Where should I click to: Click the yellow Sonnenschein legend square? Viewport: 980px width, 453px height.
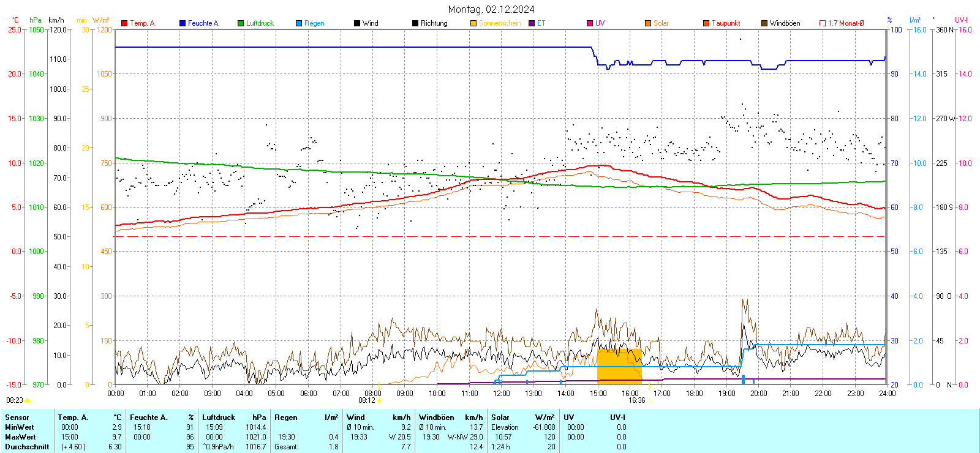473,23
